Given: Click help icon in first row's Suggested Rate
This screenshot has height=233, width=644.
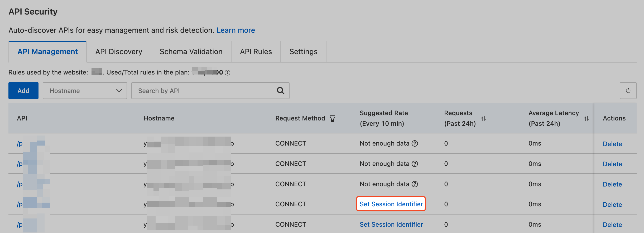Looking at the screenshot, I should [415, 143].
